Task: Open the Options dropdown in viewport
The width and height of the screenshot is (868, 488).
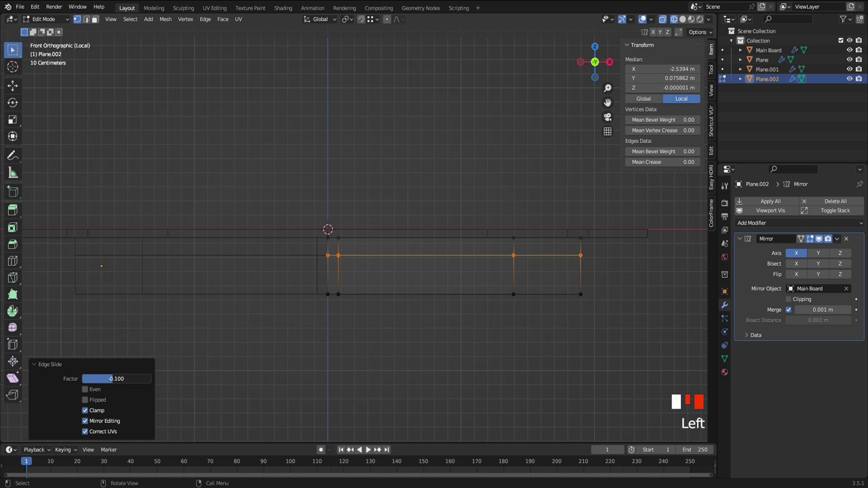Action: (700, 32)
